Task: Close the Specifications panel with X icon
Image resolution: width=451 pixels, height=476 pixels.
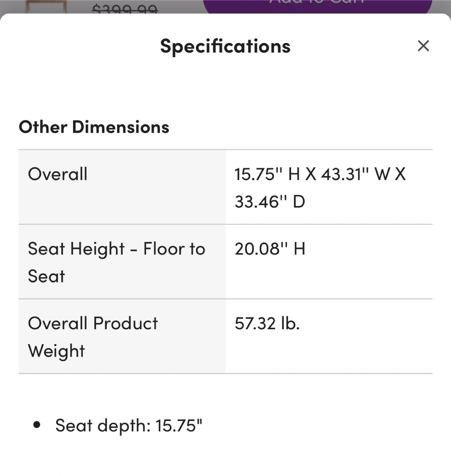Action: 423,46
